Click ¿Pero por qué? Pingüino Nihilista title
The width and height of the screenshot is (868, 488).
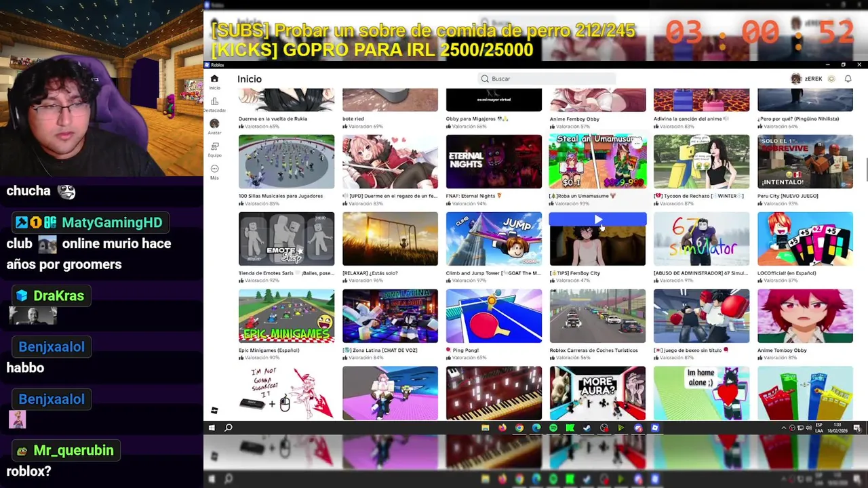(798, 119)
